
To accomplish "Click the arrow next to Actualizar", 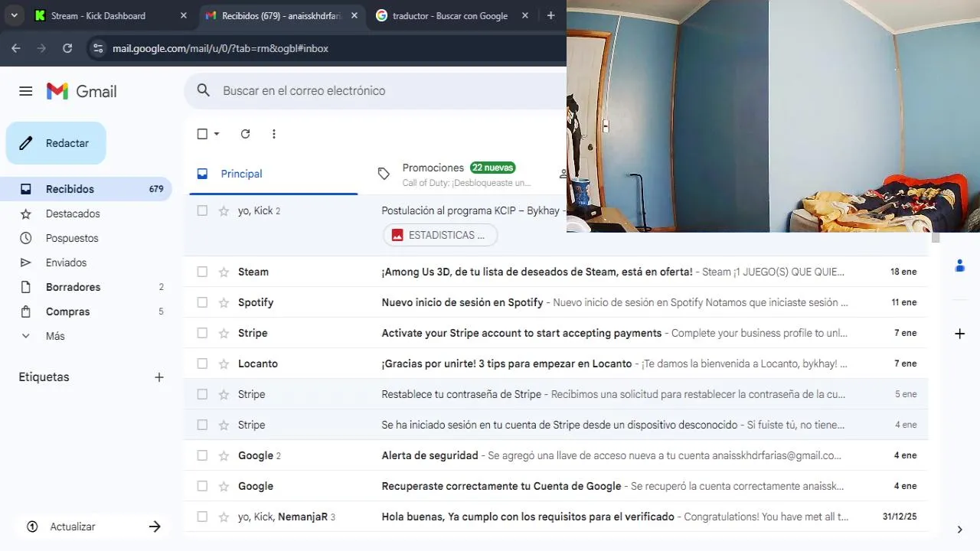I will (x=155, y=527).
